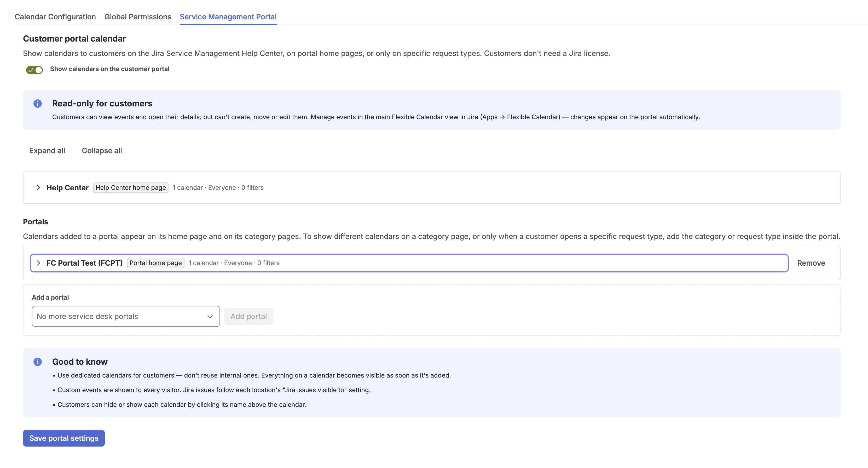The width and height of the screenshot is (868, 468).
Task: Click the FC Portal Test summary '1 calendar · Everyone · 0 filters'
Action: coord(234,263)
